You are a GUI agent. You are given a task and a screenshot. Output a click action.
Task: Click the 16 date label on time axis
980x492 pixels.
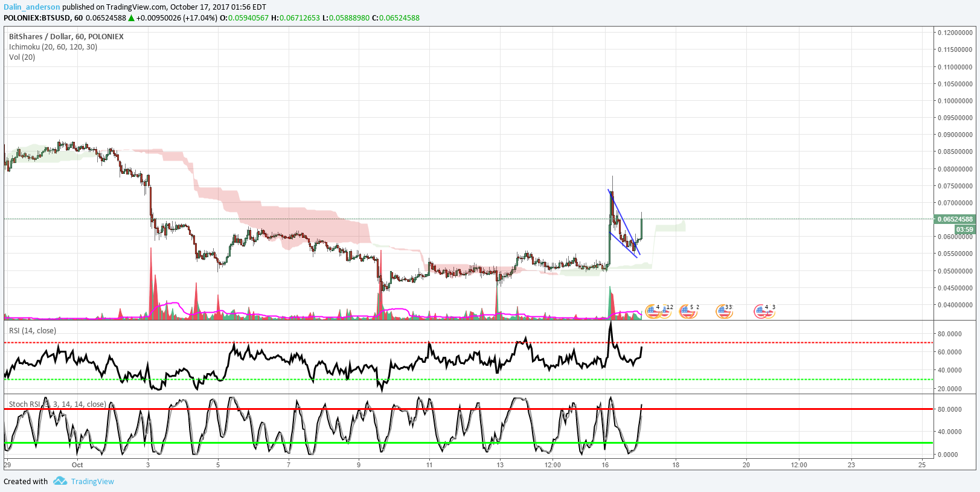pos(605,465)
